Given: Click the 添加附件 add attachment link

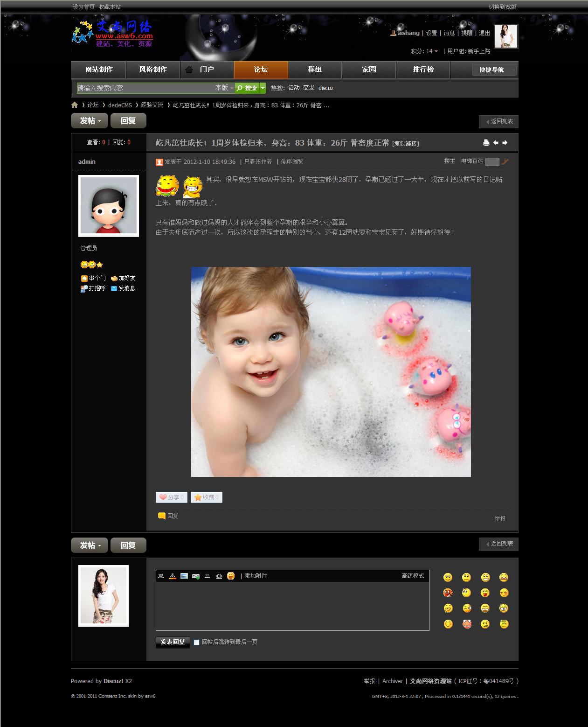Looking at the screenshot, I should (256, 576).
